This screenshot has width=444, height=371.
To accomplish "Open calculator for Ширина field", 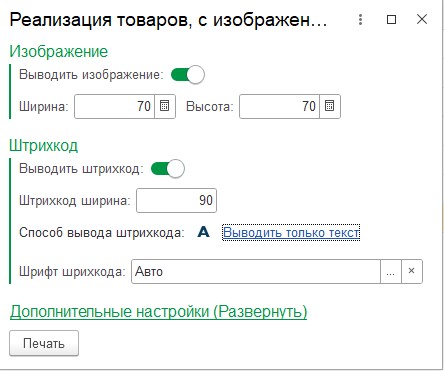I will (x=165, y=106).
